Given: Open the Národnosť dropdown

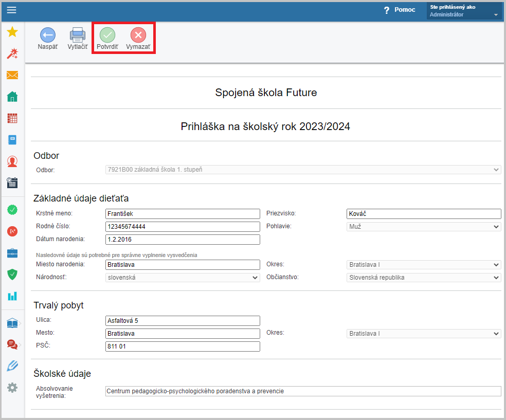Looking at the screenshot, I should coord(183,278).
